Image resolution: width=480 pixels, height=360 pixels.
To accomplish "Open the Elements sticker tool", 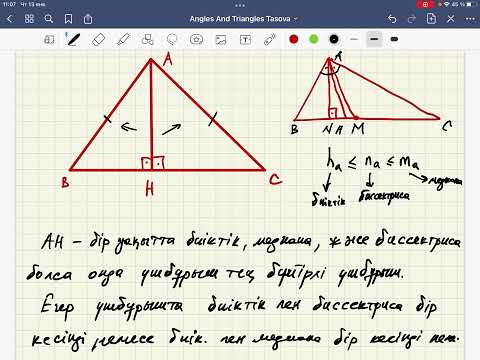I will tap(196, 40).
